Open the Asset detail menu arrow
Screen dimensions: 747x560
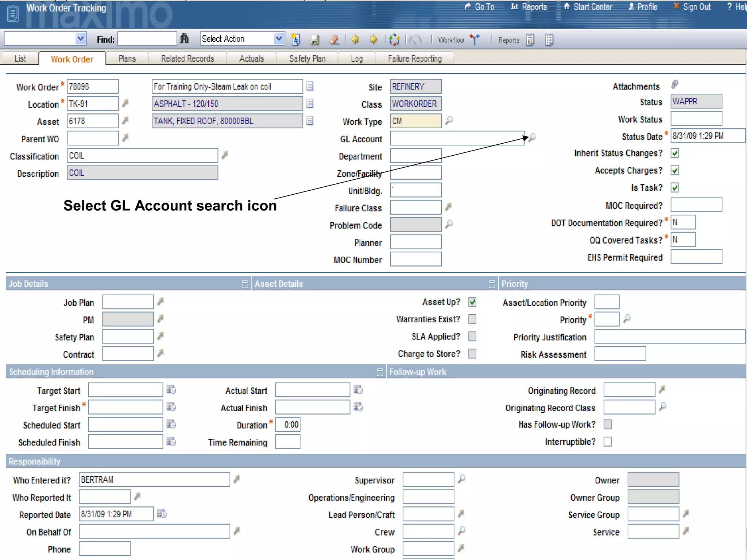pyautogui.click(x=125, y=120)
